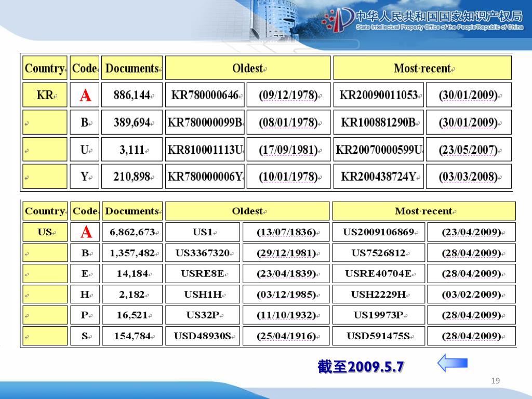Select (30/01/2009) beside KR100881290B
The width and height of the screenshot is (532, 399).
pos(468,123)
